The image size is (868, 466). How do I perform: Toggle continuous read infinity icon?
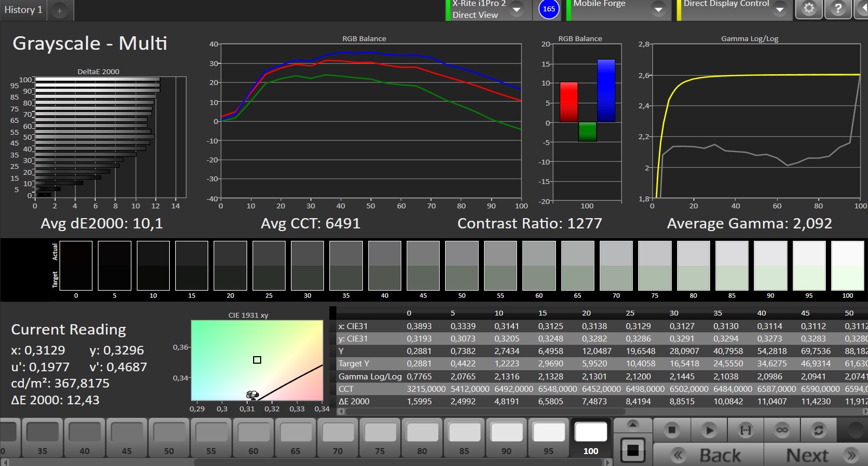pyautogui.click(x=782, y=430)
